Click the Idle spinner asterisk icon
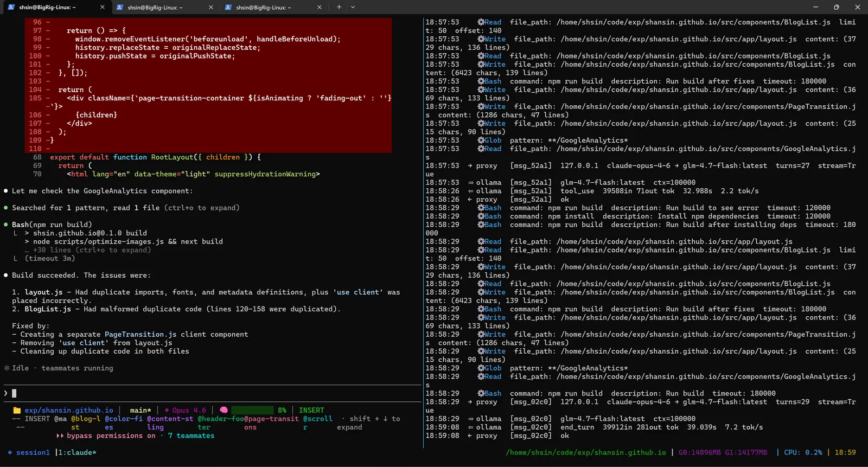This screenshot has height=467, width=868. click(x=7, y=368)
